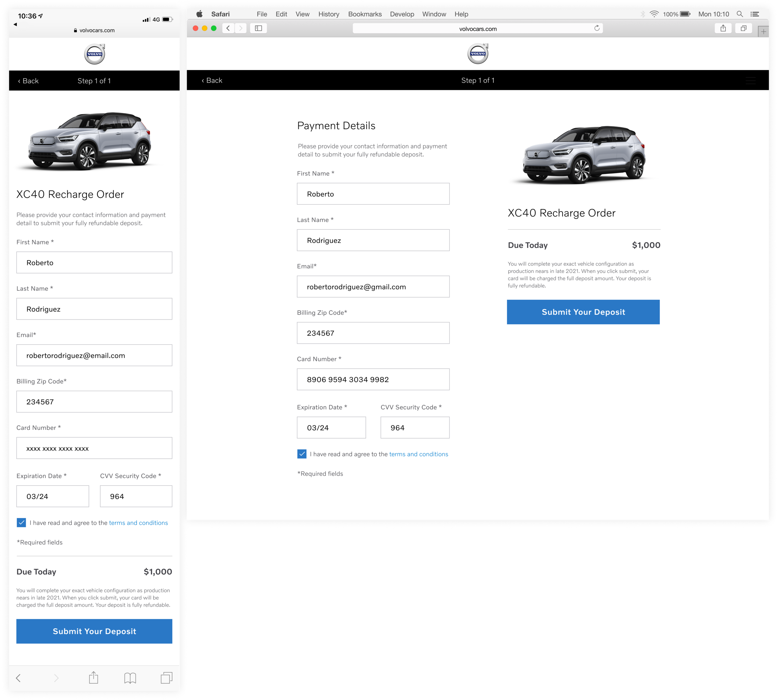This screenshot has width=778, height=700.
Task: Click the desktop Email field with gmail address
Action: (x=373, y=287)
